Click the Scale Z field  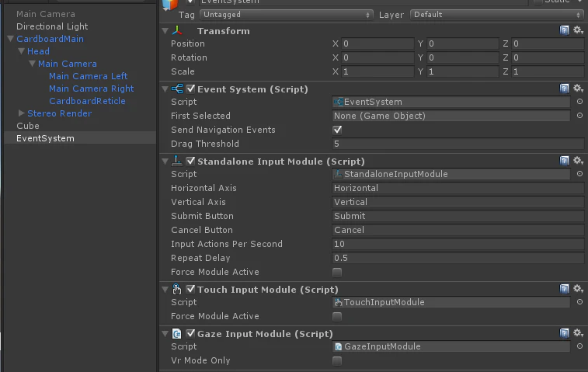click(x=548, y=71)
